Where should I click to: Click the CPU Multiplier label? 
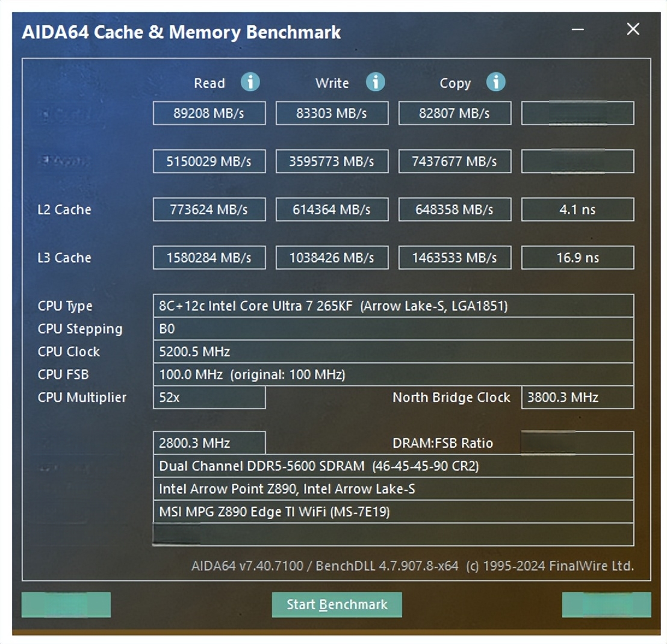point(82,398)
